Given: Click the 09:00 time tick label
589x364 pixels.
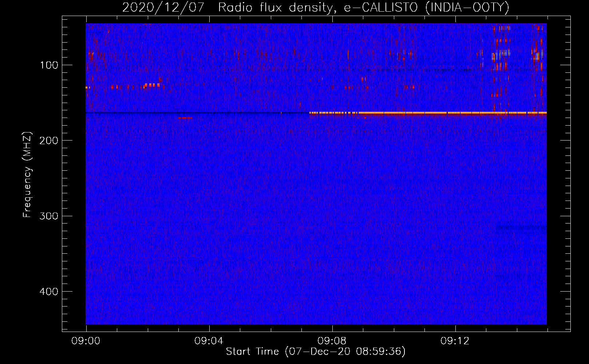Looking at the screenshot, I should 86,341.
